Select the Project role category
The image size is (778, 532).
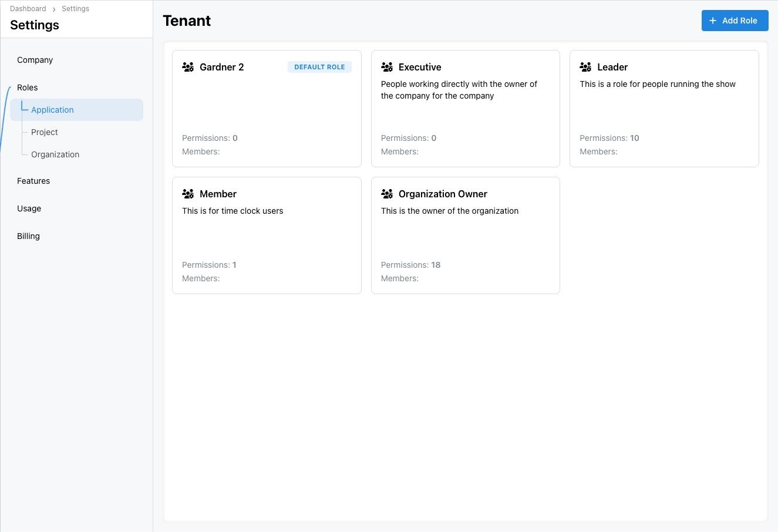(x=44, y=132)
